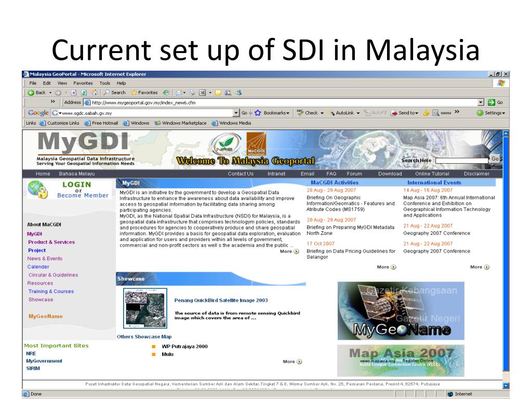This screenshot has height=399, width=532.
Task: Open Circular & Guidelines in sidebar
Action: [x=54, y=275]
